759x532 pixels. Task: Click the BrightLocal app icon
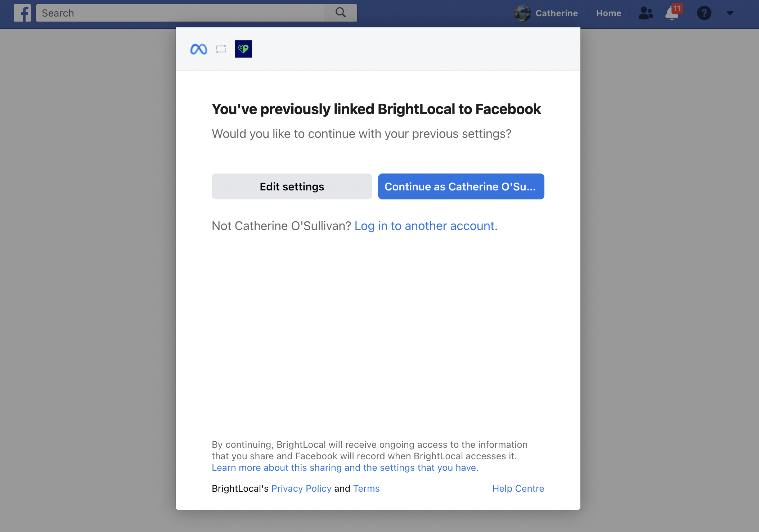coord(243,49)
